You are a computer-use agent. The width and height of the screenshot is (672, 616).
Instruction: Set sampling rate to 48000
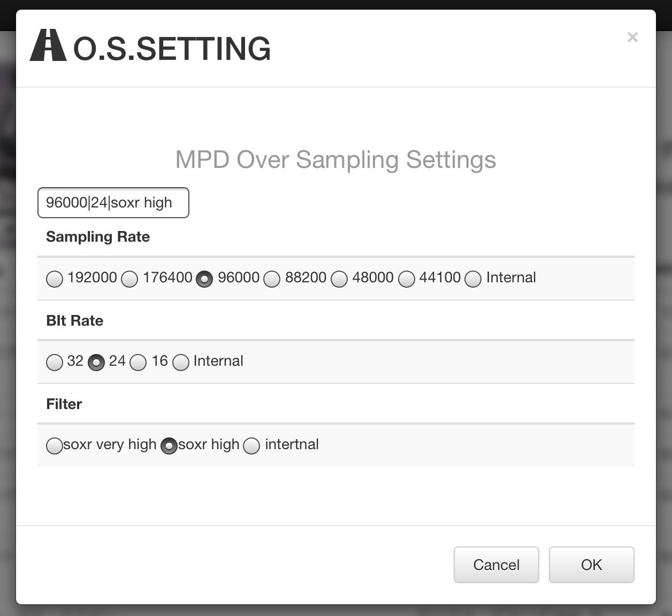tap(339, 279)
